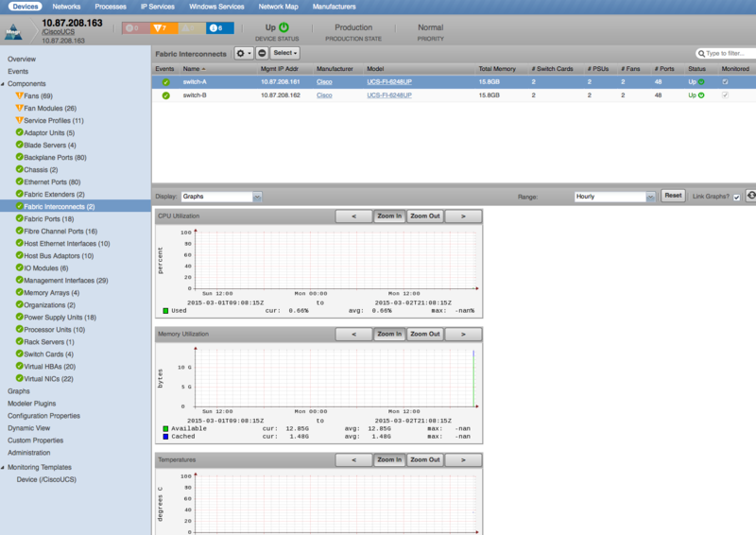Click the power icon beside Up device status

click(x=284, y=27)
